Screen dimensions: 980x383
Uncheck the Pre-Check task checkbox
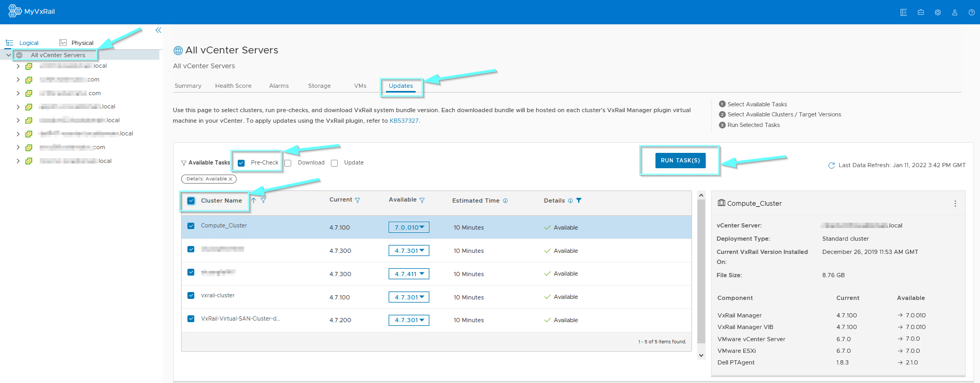click(241, 163)
